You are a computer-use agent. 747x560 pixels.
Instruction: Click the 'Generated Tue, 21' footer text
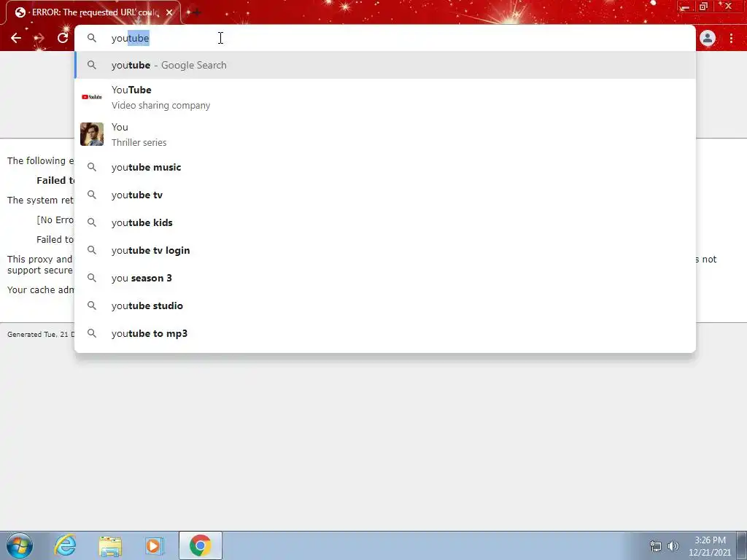click(41, 334)
